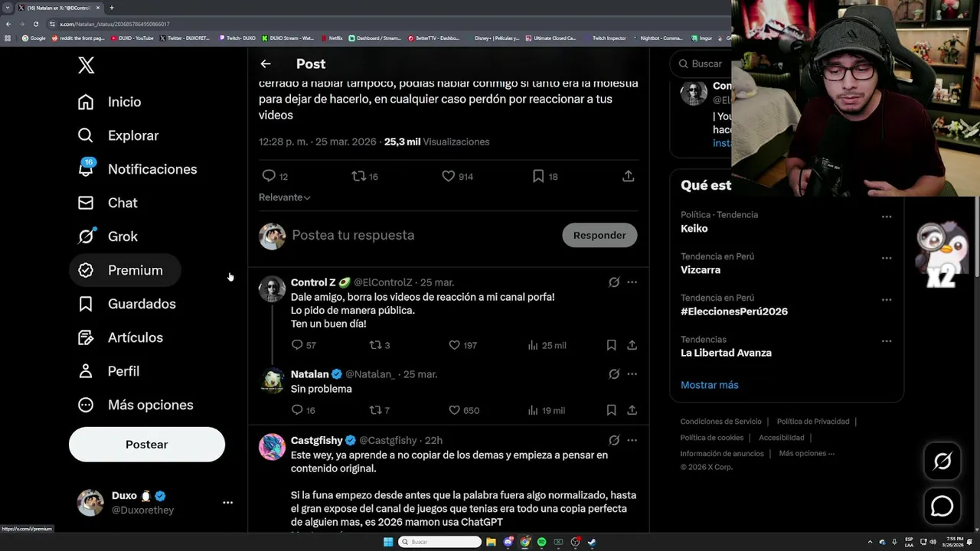The image size is (980, 551).
Task: Open Política de Privacidad footer link
Action: (x=813, y=422)
